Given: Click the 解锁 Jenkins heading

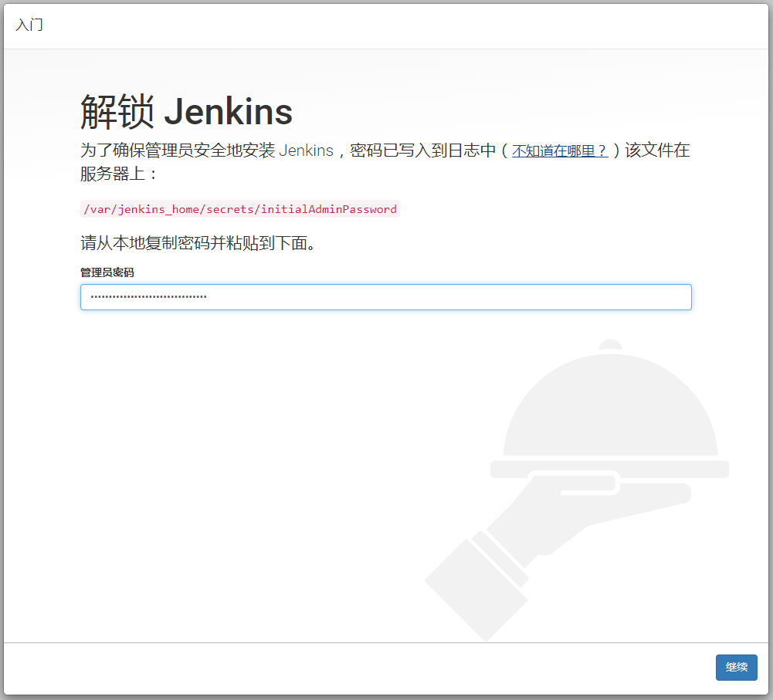Looking at the screenshot, I should tap(186, 112).
